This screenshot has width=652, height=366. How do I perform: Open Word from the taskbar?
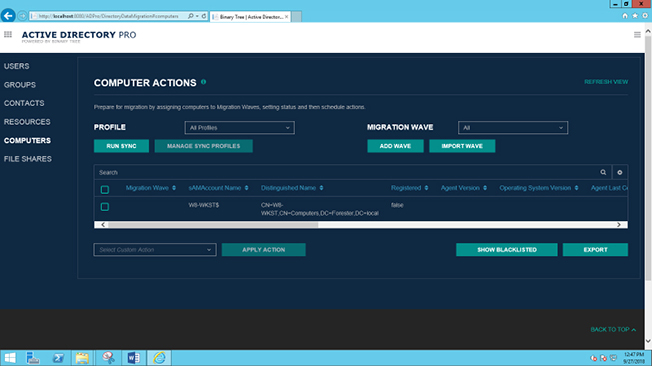pos(133,358)
